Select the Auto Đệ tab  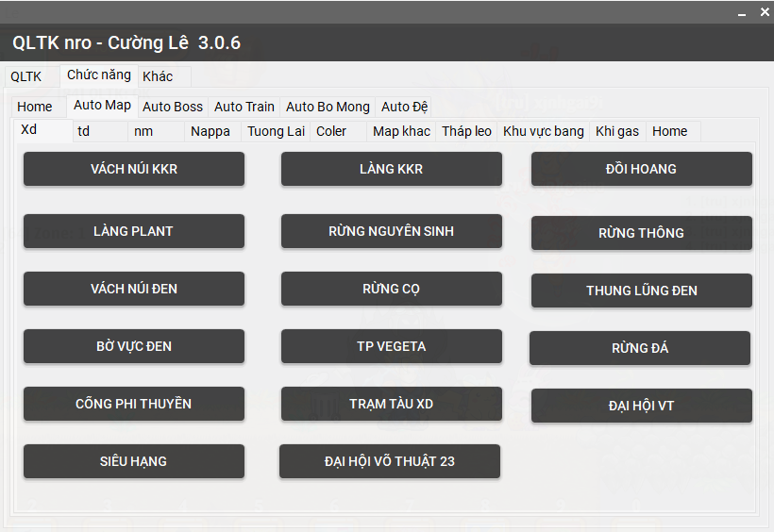tap(404, 107)
